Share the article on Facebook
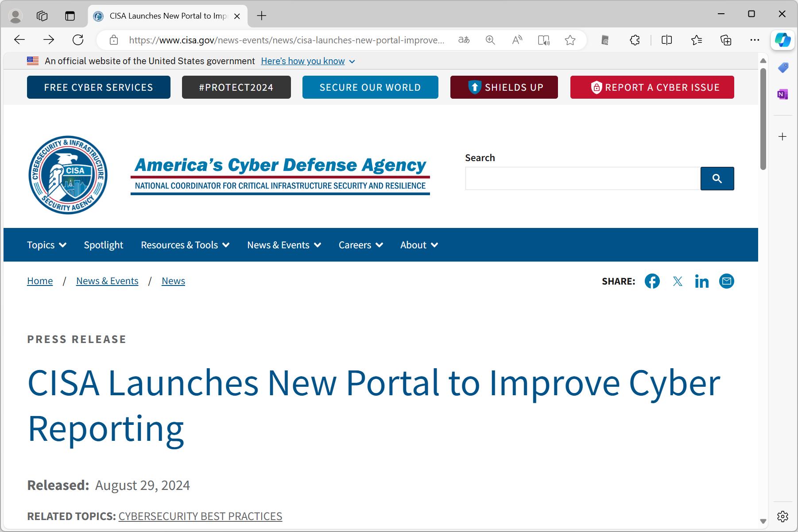This screenshot has height=532, width=798. click(x=652, y=281)
